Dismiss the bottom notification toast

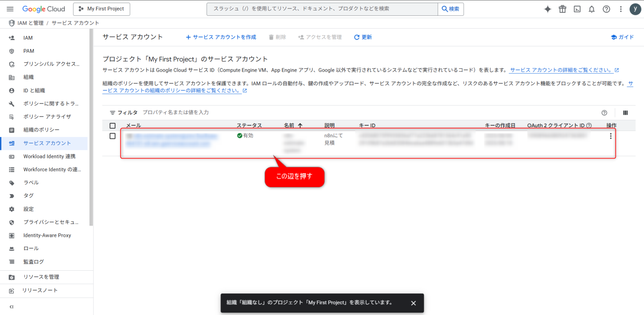(413, 303)
